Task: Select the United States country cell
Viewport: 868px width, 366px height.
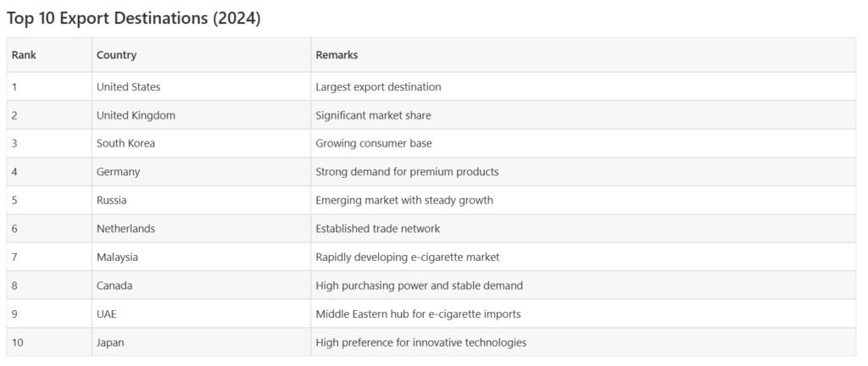Action: (x=128, y=86)
